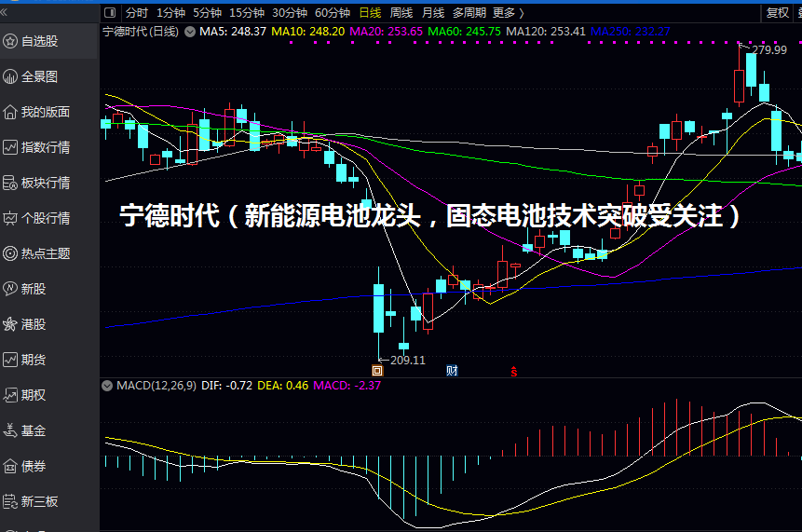Click the DIF: -0.72 value
The width and height of the screenshot is (802, 532).
tap(226, 386)
